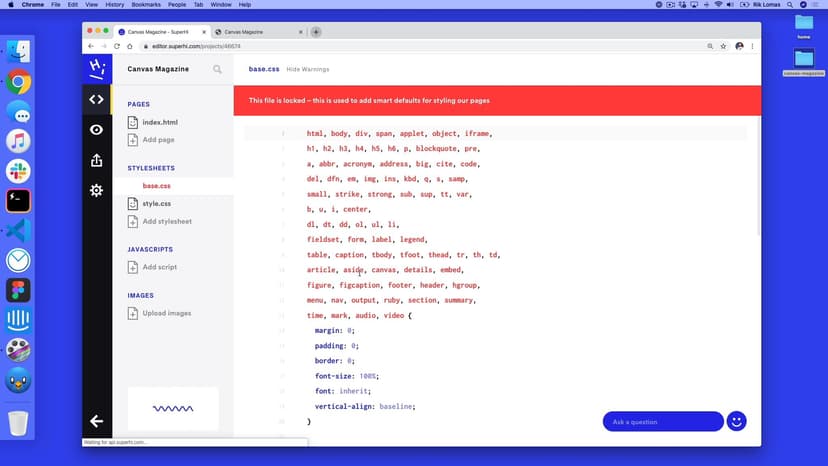
Task: Click Add script under Javascripts
Action: coord(159,267)
